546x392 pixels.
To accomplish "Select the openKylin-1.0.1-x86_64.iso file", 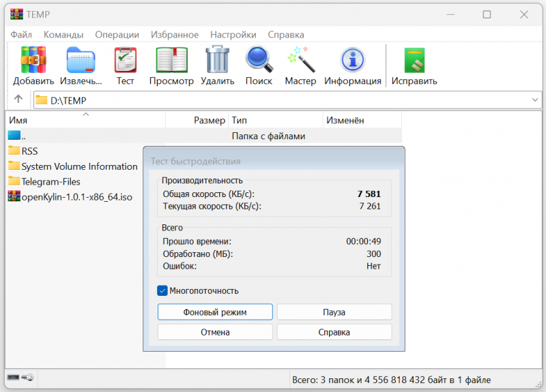I will point(76,196).
